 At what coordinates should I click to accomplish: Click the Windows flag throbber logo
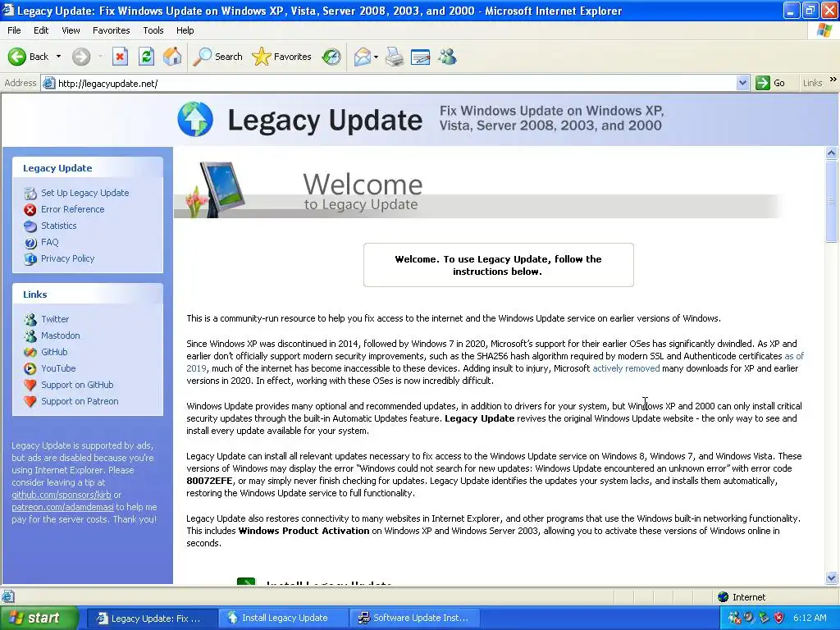point(825,30)
